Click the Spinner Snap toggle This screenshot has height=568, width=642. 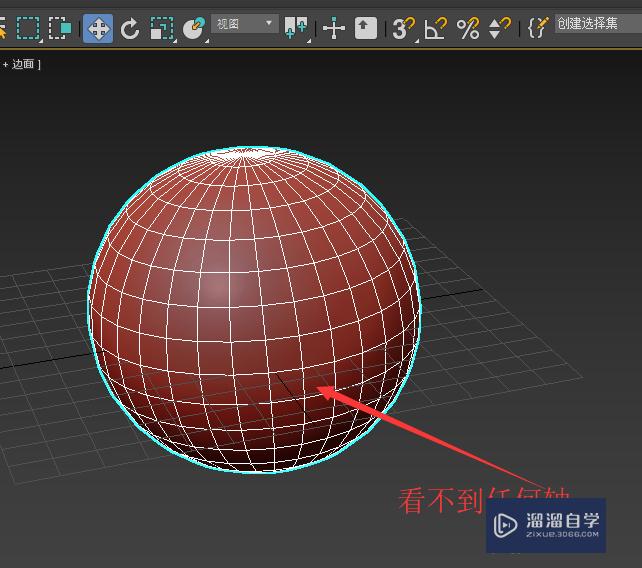[499, 28]
